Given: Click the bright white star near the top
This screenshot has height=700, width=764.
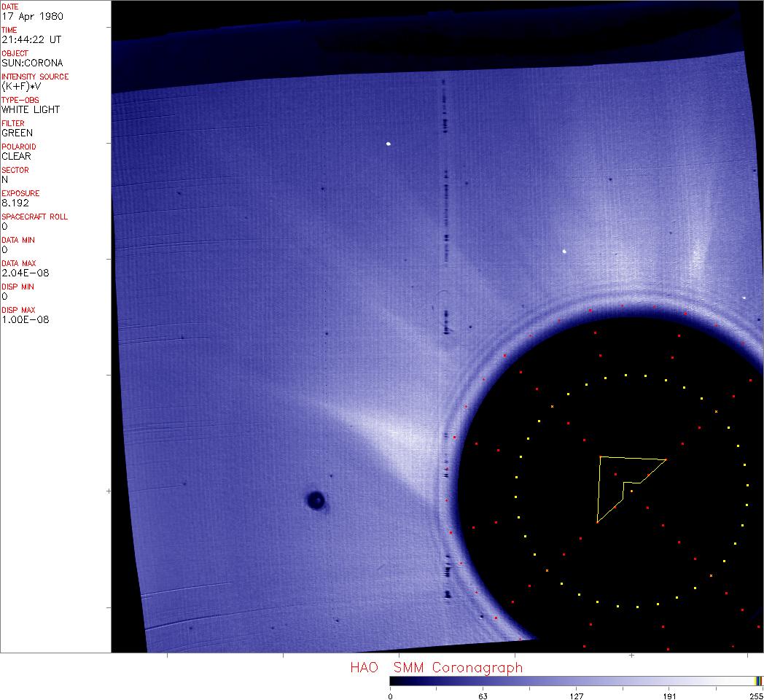Looking at the screenshot, I should point(389,144).
